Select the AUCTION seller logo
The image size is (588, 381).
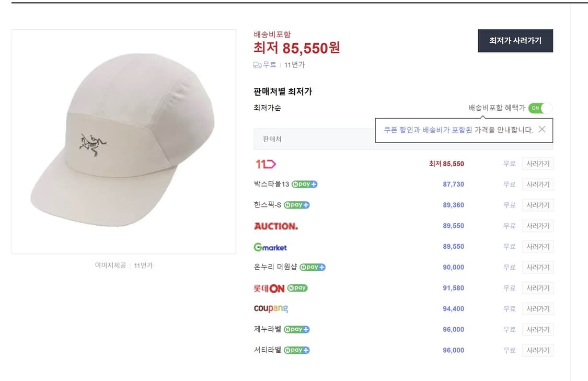tap(276, 226)
